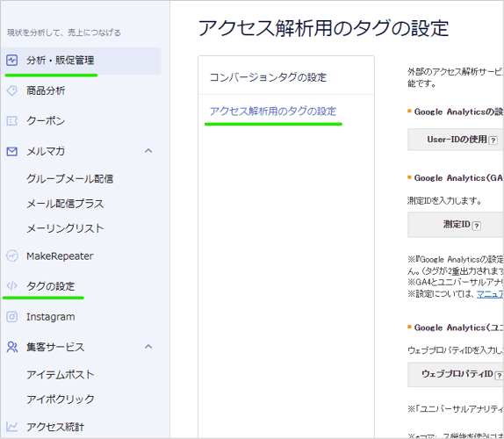Click the タグの設定 code bracket icon
The image size is (504, 439).
[12, 285]
